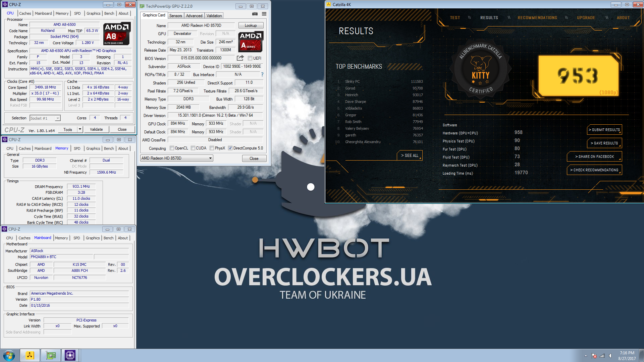644x362 pixels.
Task: Open the Socket #1 selection dropdown
Action: [45, 118]
